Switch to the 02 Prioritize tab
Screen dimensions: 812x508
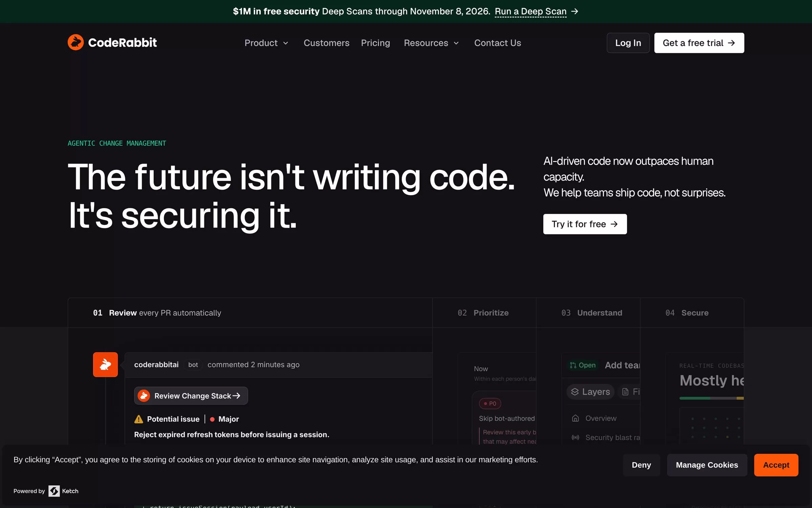pyautogui.click(x=484, y=313)
